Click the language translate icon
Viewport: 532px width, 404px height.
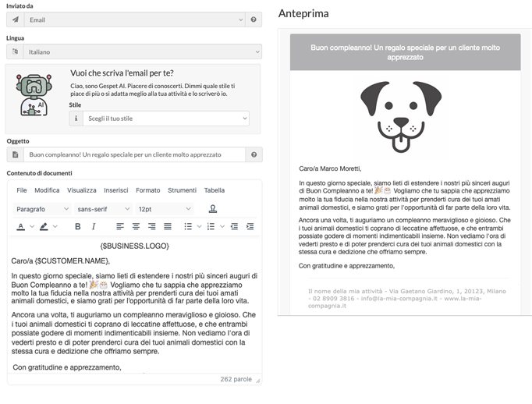click(15, 52)
